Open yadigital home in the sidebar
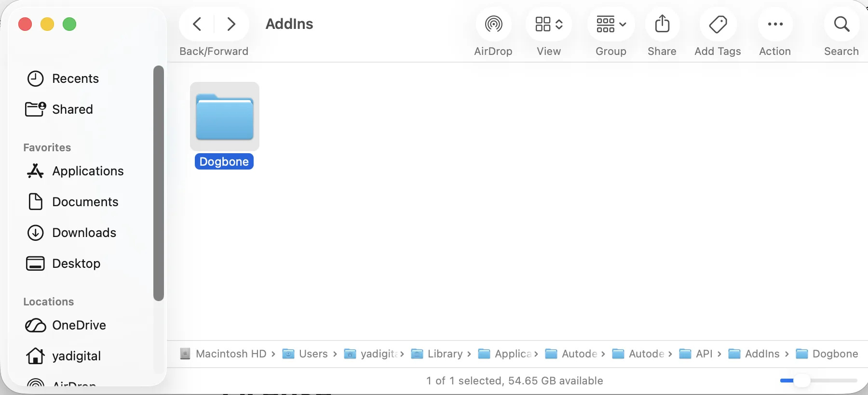 (87, 356)
